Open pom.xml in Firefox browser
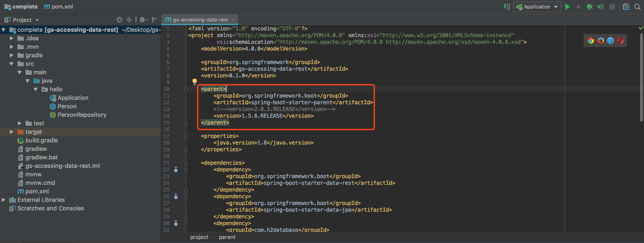 (601, 40)
